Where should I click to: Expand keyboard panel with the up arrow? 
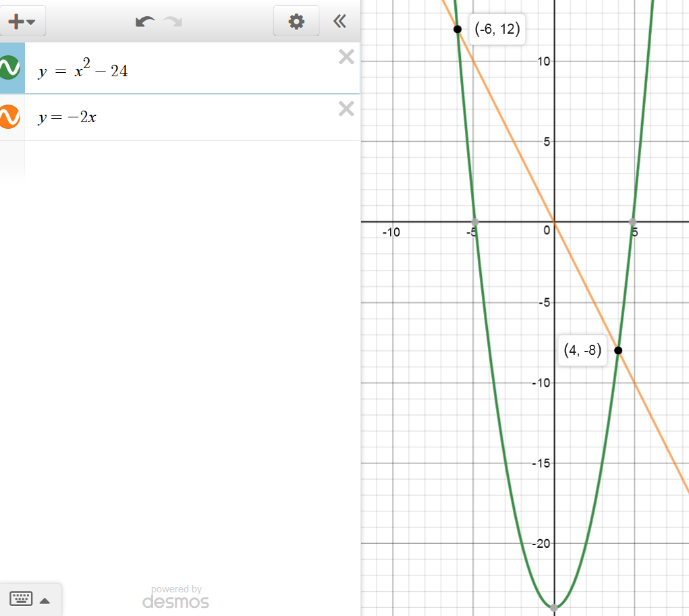(x=45, y=600)
